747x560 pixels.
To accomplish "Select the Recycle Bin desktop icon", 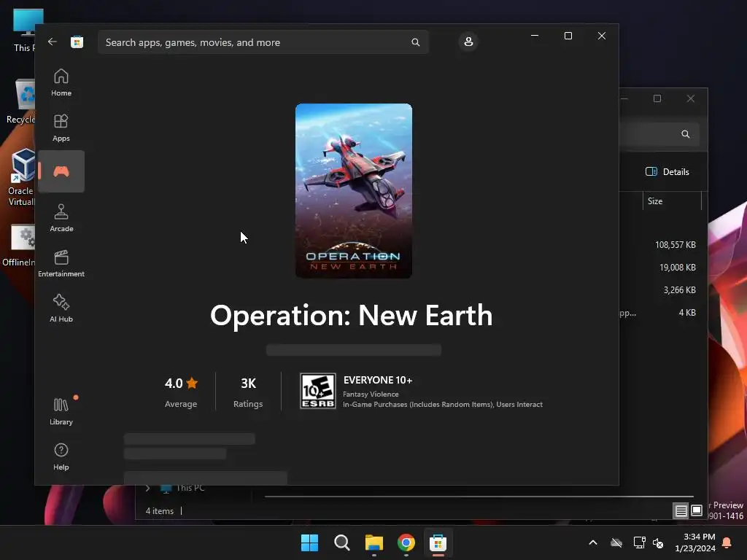I will click(x=21, y=101).
